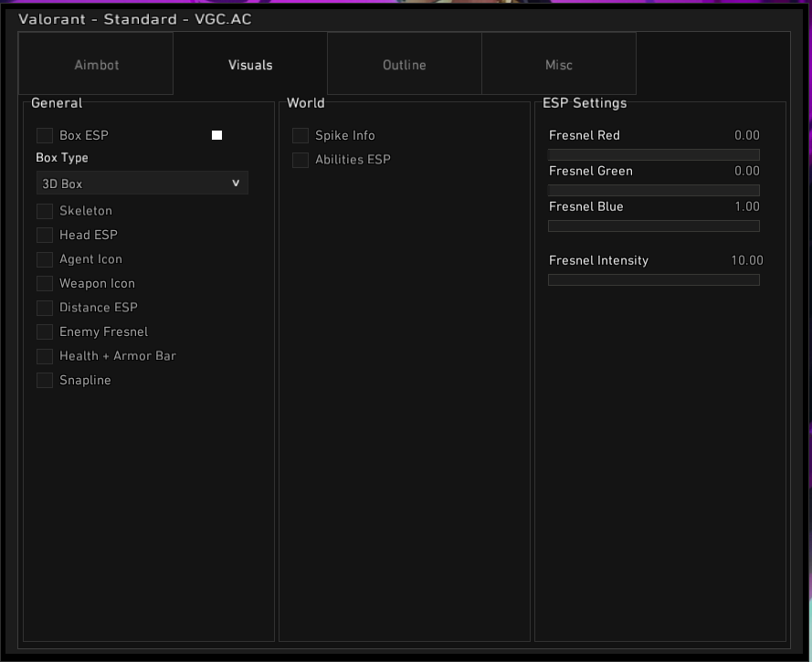
Task: Click the General section heading
Action: 57,103
